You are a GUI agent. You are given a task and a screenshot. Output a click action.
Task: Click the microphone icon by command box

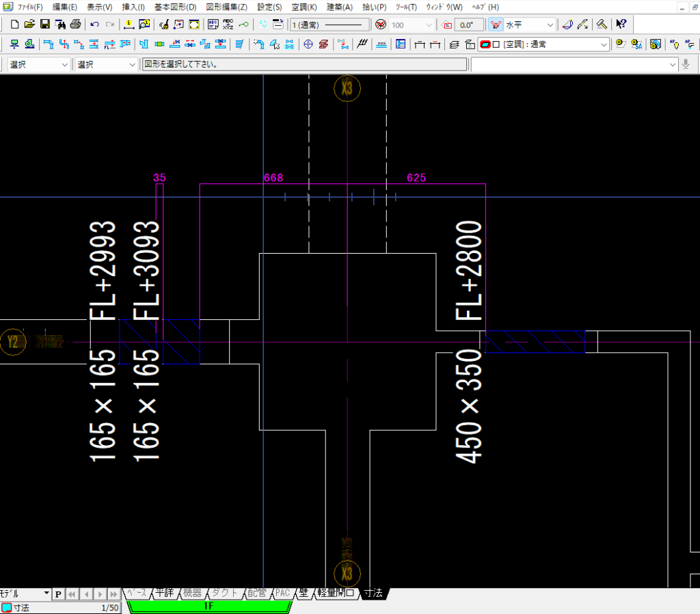click(x=686, y=64)
